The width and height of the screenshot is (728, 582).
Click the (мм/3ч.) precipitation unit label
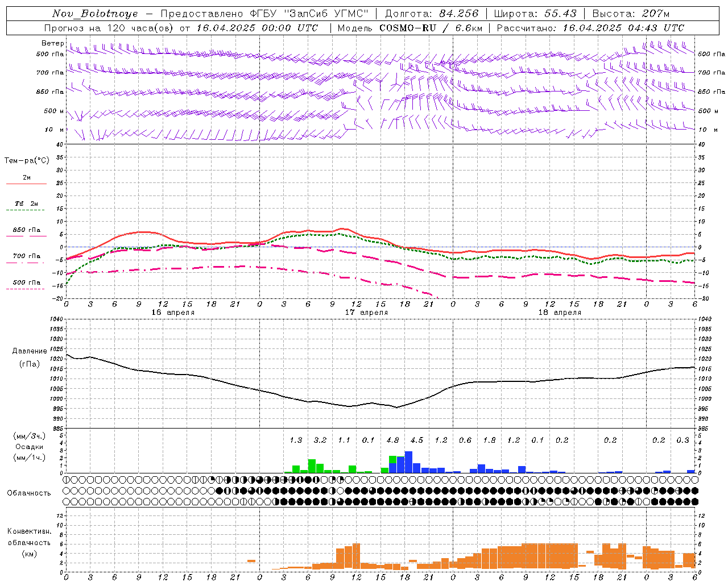(x=29, y=436)
